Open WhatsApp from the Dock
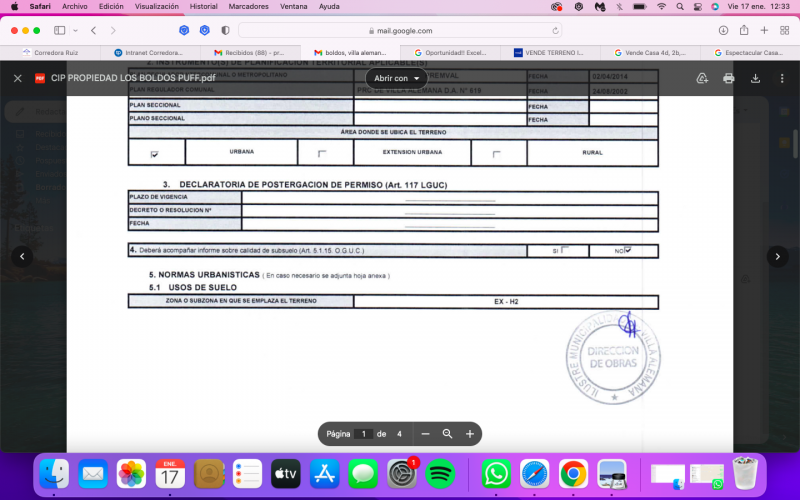Image resolution: width=800 pixels, height=500 pixels. (496, 474)
